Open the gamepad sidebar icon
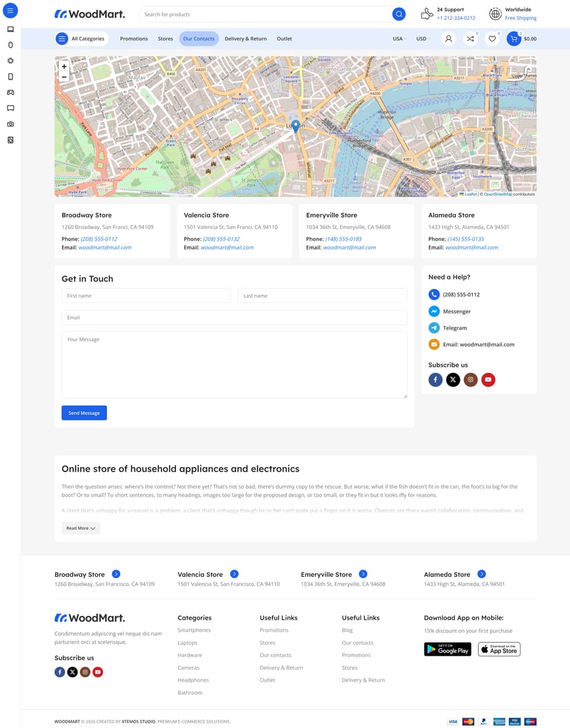 point(10,92)
